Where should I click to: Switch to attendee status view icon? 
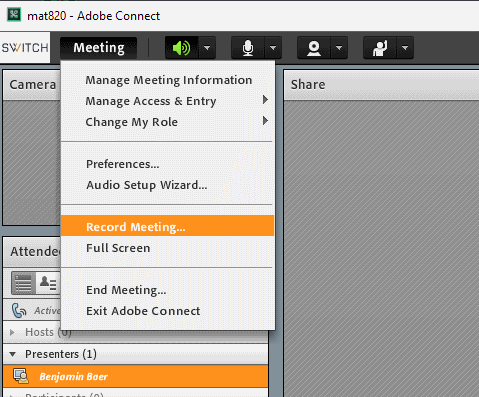pyautogui.click(x=48, y=283)
